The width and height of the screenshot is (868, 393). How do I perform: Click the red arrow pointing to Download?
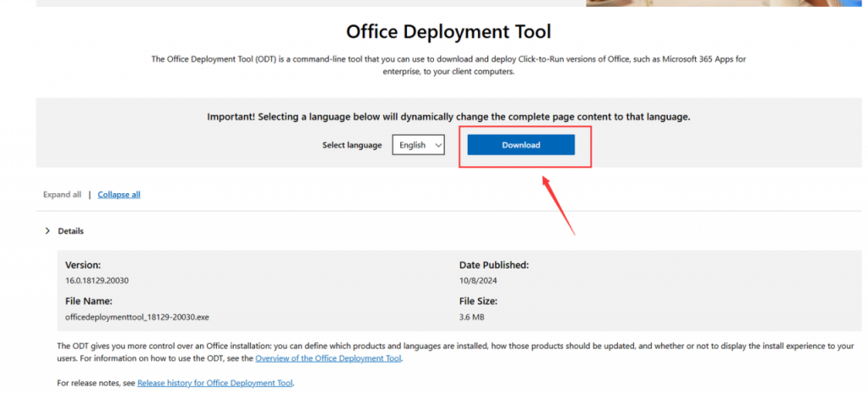558,203
